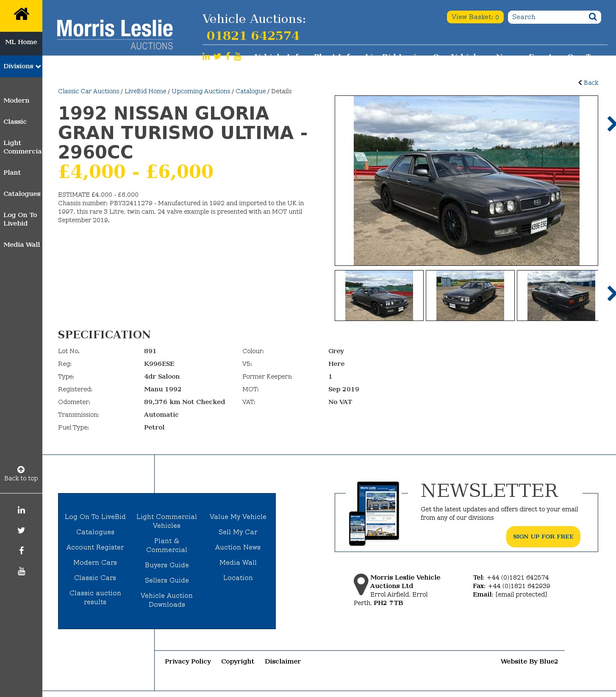Open Upcoming Auctions breadcrumb

click(201, 91)
